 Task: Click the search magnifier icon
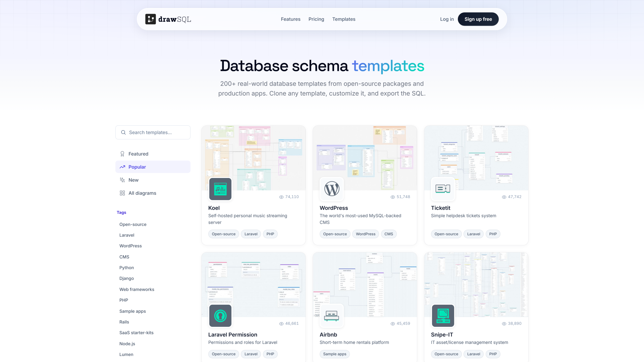(x=123, y=132)
